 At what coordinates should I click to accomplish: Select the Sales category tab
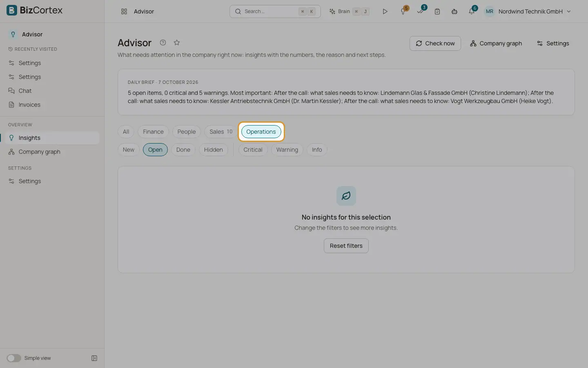[221, 132]
